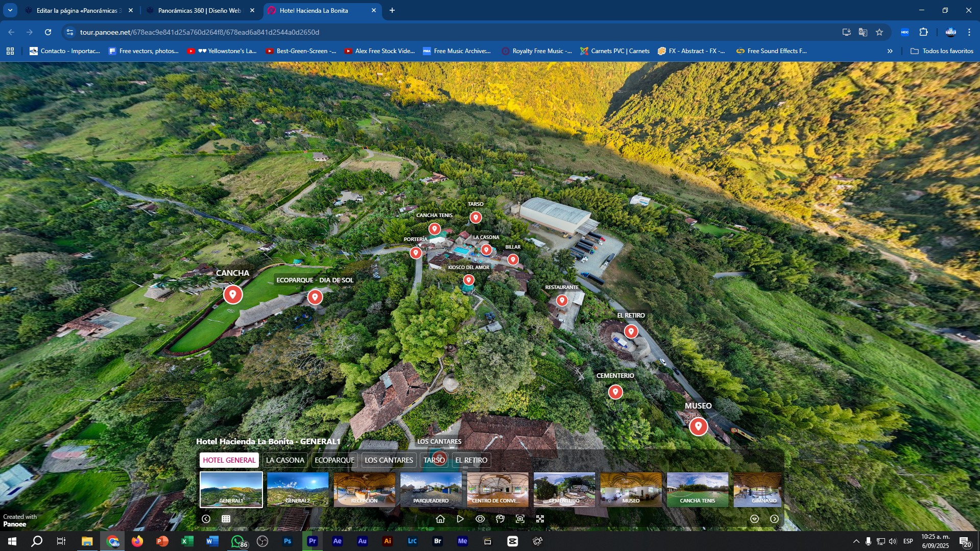
Task: Start tour autoplay with the play icon
Action: 460,519
